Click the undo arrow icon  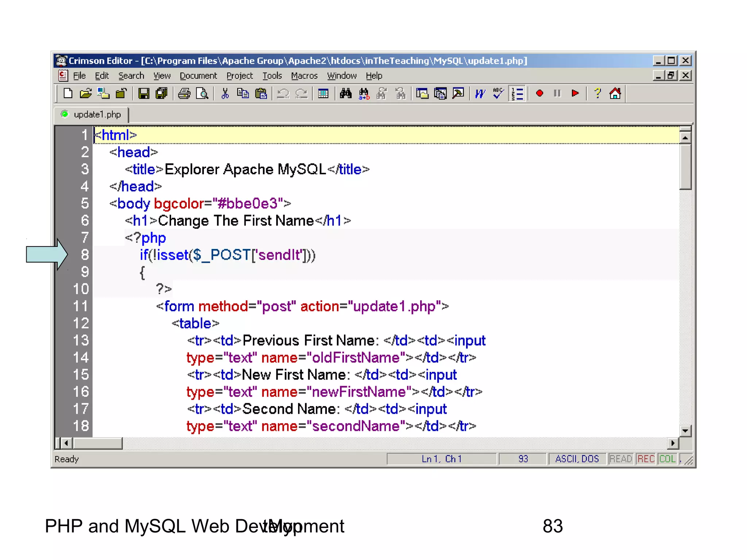coord(283,94)
